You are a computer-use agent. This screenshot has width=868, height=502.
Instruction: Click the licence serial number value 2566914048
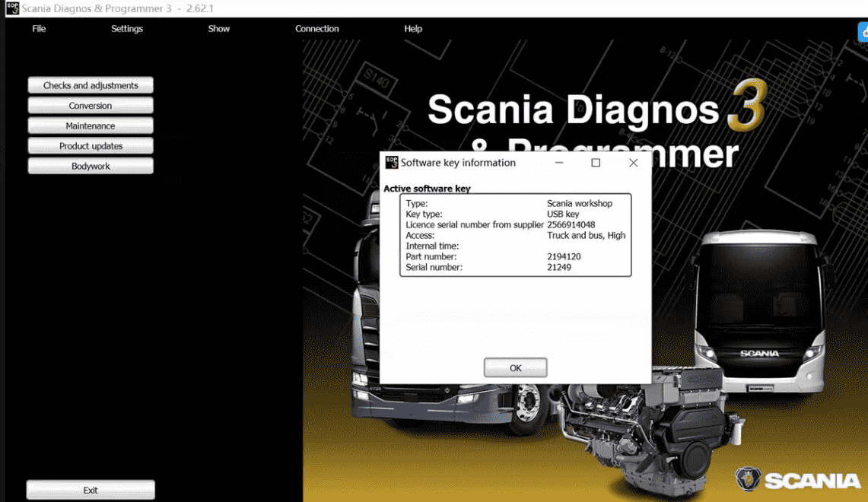571,225
